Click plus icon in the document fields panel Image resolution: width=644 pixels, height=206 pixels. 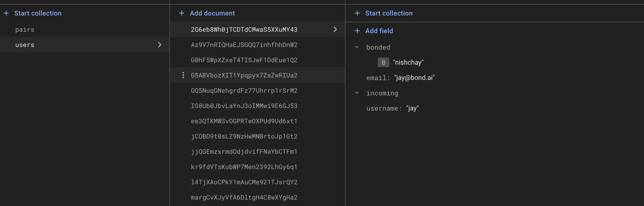point(357,13)
